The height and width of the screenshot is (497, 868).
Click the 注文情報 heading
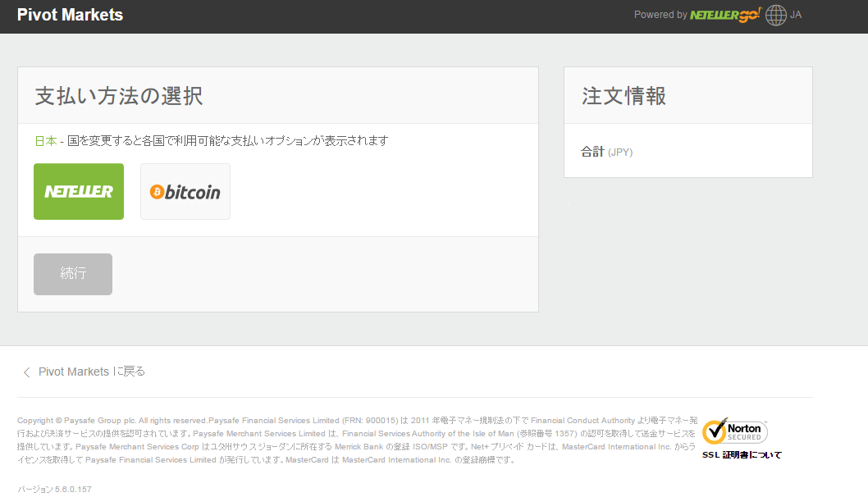pos(624,96)
